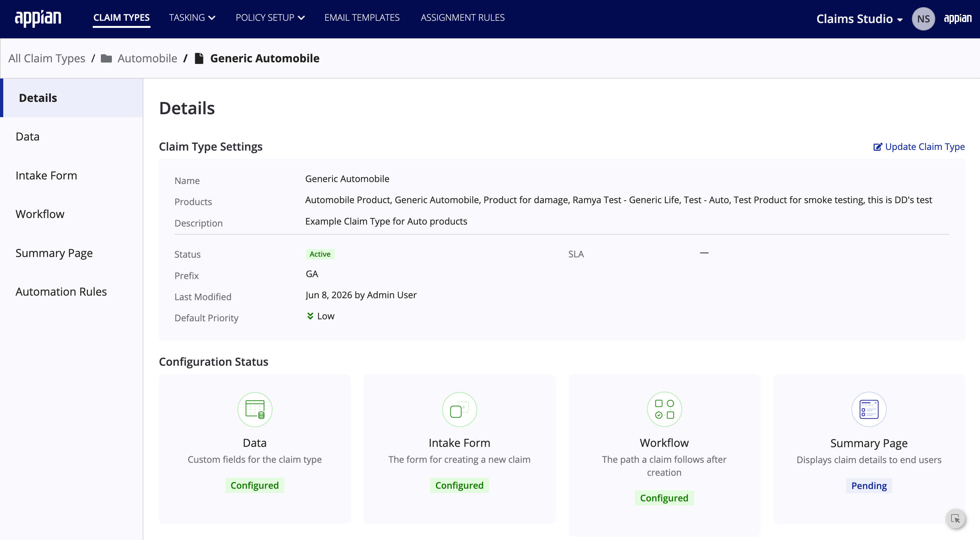Click the pencil edit icon for Update Claim Type

click(877, 147)
